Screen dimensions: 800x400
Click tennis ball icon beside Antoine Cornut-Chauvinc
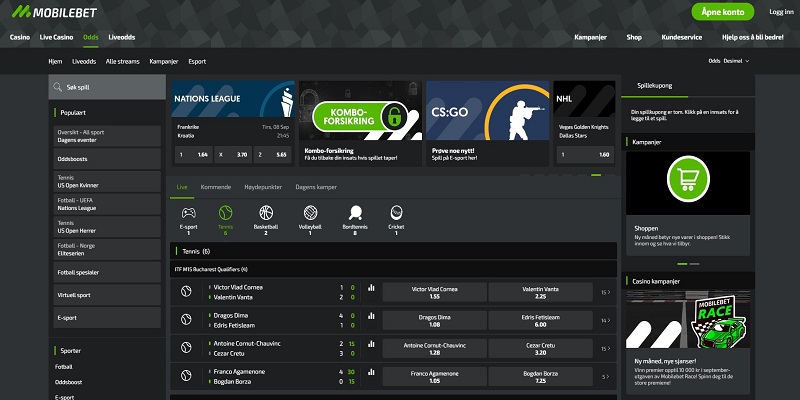pyautogui.click(x=186, y=348)
